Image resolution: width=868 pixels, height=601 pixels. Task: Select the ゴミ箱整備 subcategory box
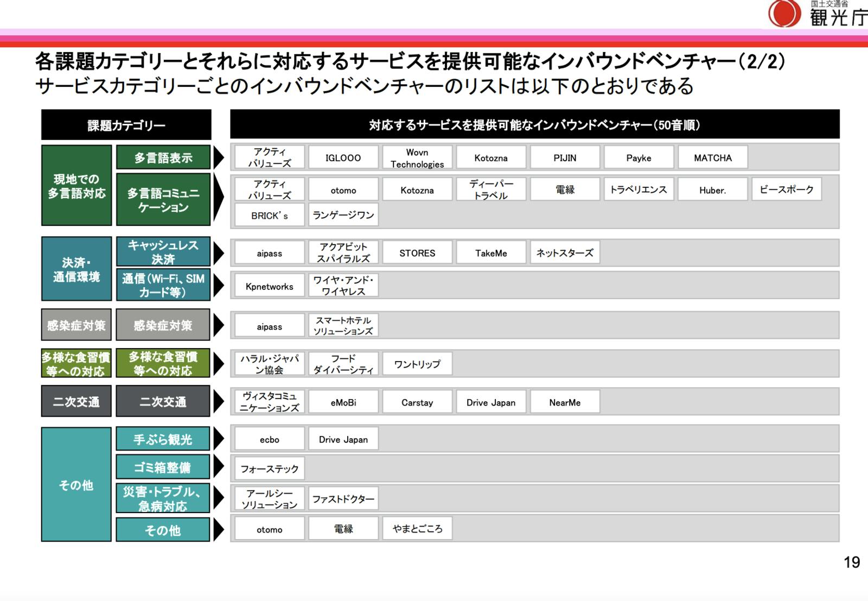click(163, 467)
